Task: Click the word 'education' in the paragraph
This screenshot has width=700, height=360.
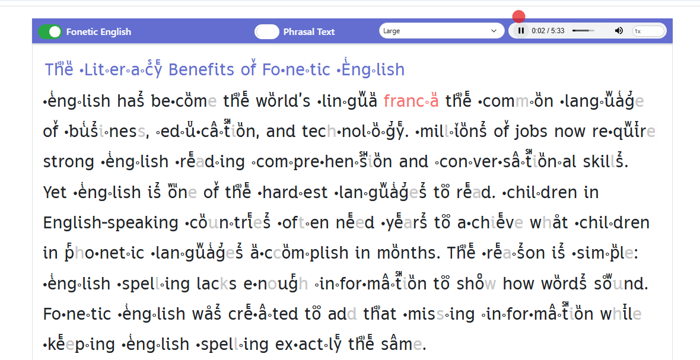Action: (206, 130)
